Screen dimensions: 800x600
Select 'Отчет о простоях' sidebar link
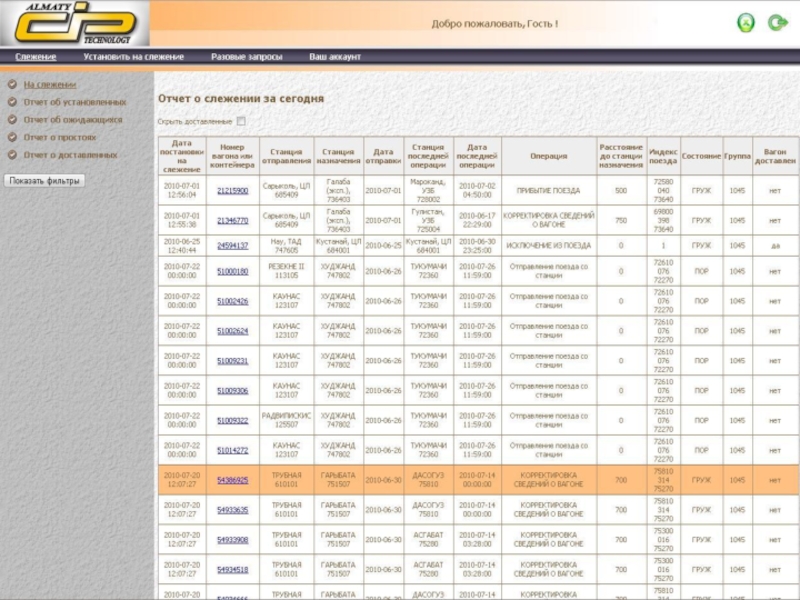[60, 137]
